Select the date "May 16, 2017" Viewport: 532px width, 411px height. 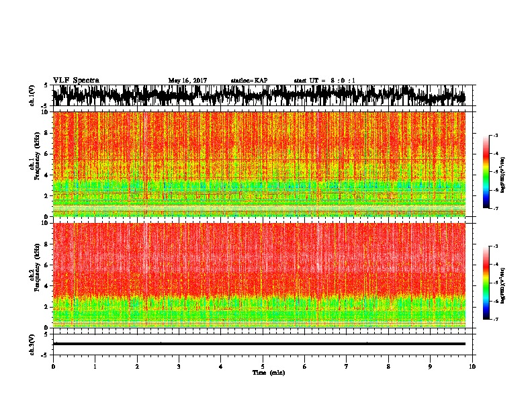point(187,81)
